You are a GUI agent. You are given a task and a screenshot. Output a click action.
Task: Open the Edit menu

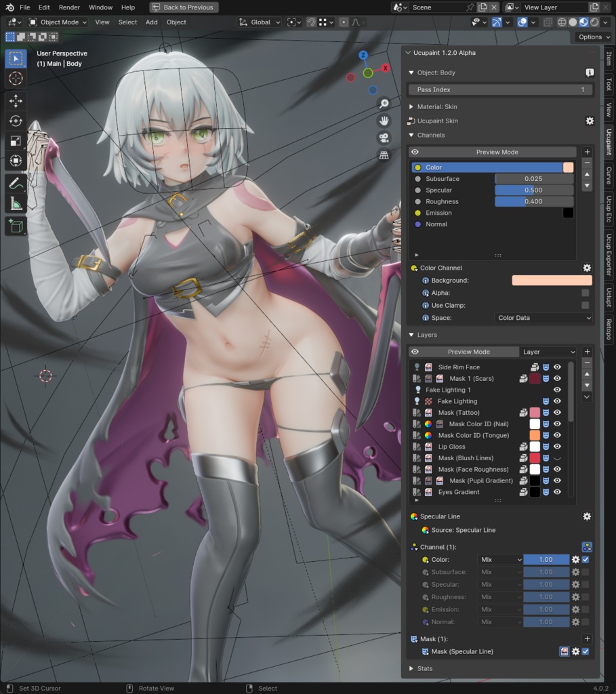[43, 7]
